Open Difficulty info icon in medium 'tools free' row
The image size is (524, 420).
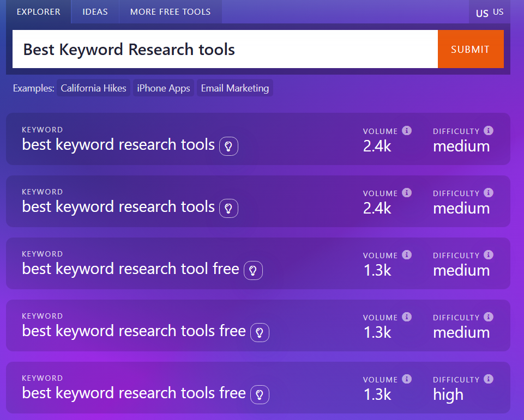[x=489, y=317]
